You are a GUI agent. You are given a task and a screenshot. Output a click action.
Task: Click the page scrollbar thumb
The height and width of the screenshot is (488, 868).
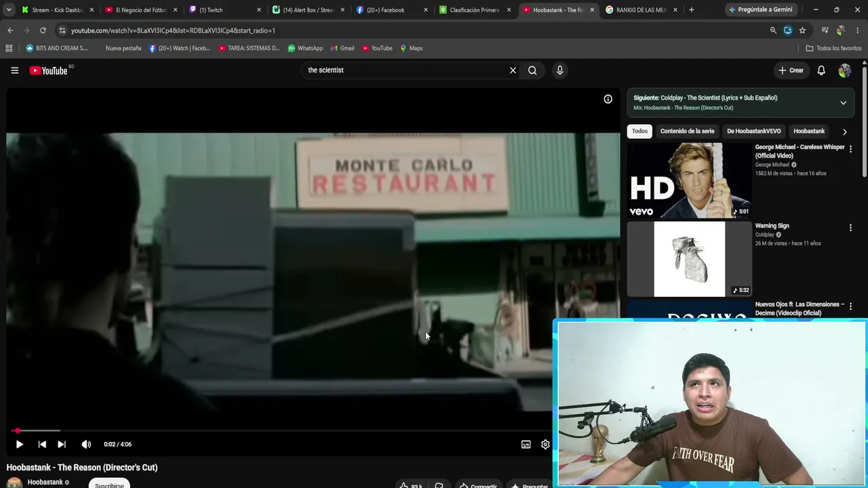point(865,122)
